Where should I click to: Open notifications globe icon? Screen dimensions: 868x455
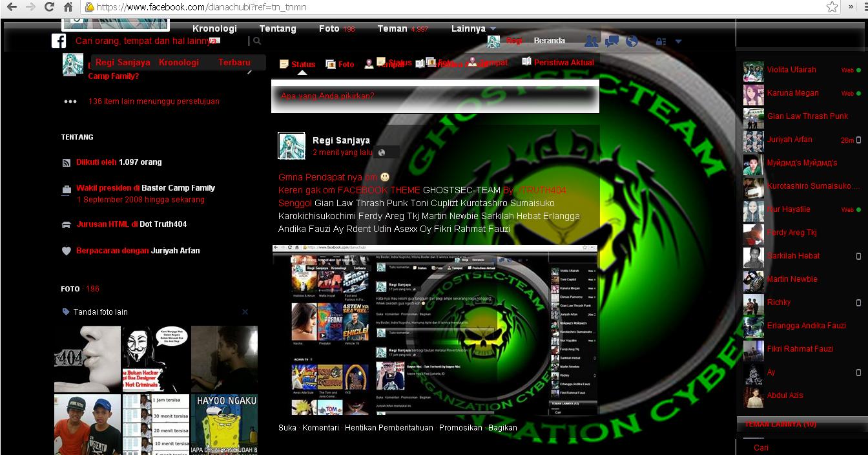(x=632, y=41)
